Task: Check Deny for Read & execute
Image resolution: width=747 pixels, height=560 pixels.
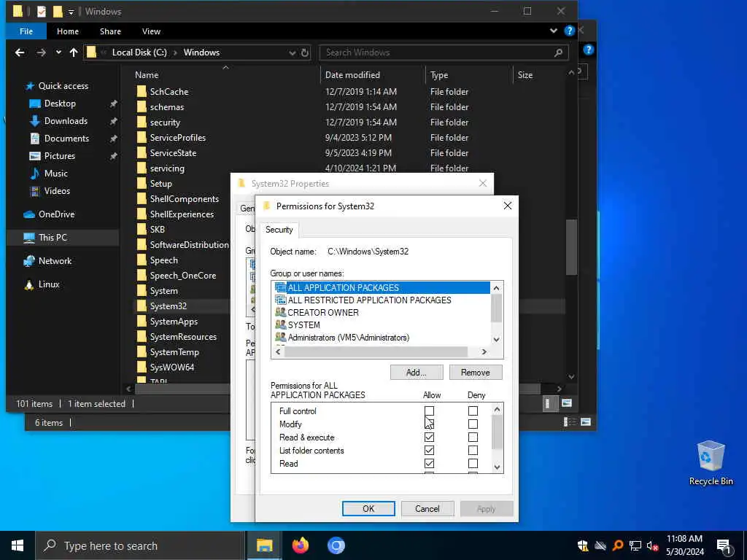Action: point(473,437)
